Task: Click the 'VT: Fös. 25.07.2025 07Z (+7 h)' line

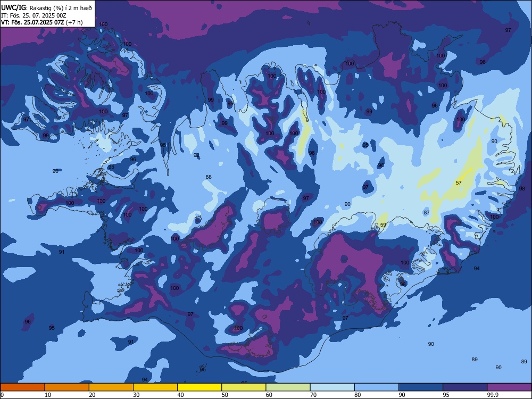Action: [41, 22]
